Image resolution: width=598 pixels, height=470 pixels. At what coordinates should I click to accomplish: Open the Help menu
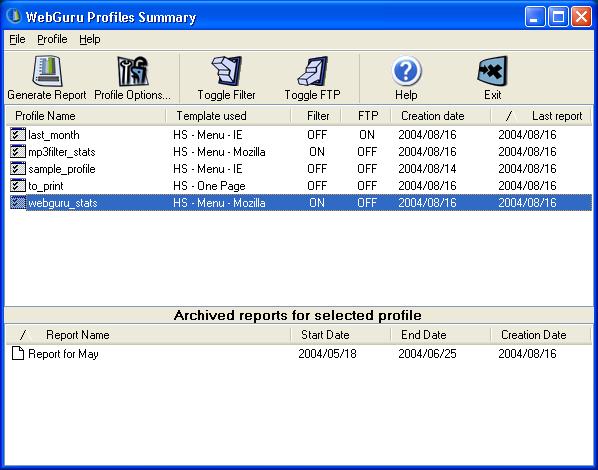click(90, 39)
